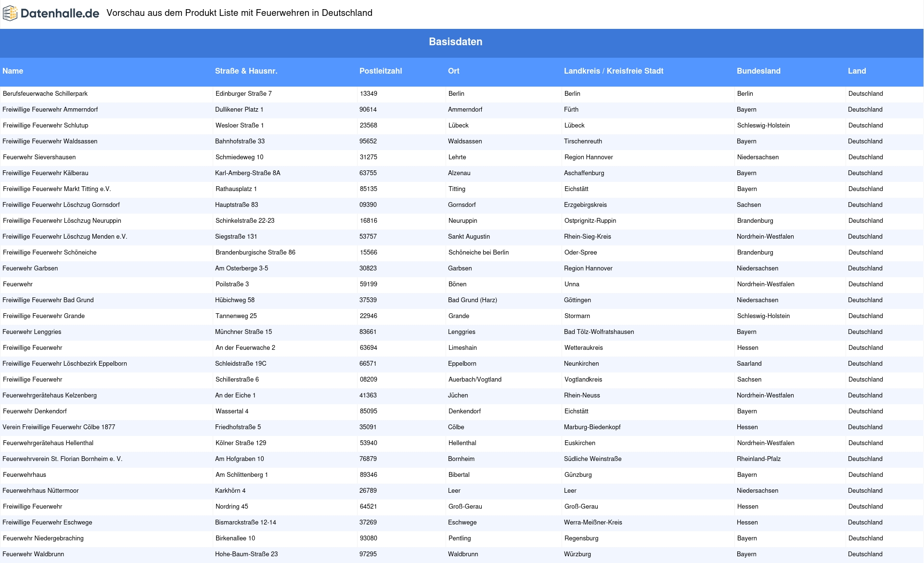Click address Schleidstraße 19C
Viewport: 924px width, 563px height.
[241, 364]
